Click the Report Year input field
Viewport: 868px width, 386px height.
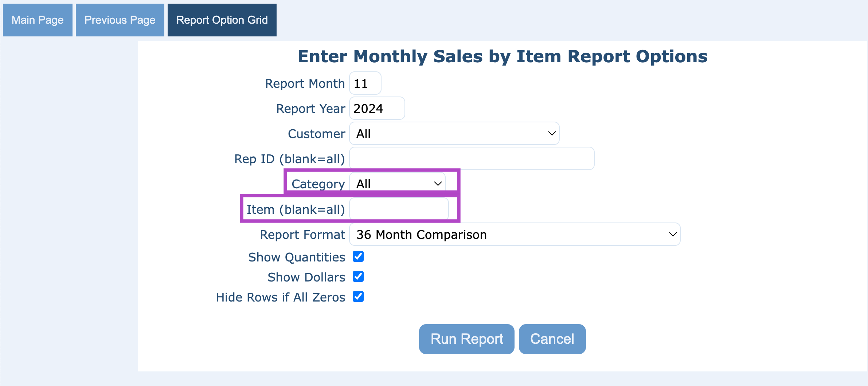(x=377, y=109)
